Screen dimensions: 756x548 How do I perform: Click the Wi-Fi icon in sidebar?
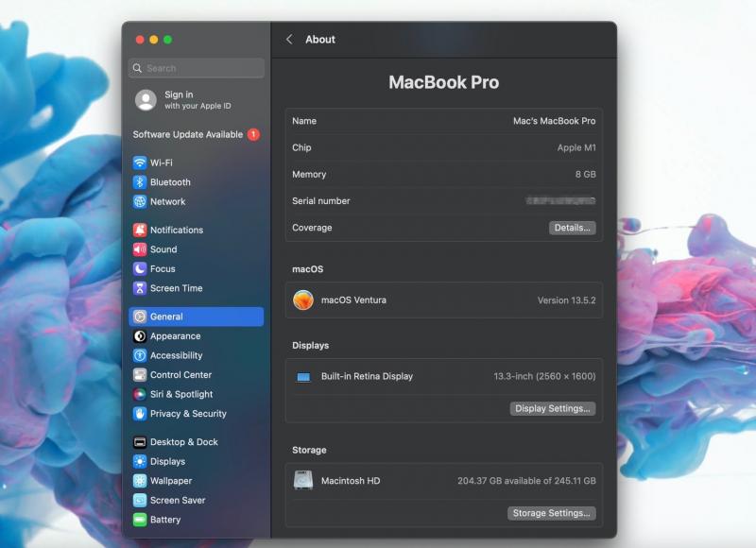tap(140, 163)
